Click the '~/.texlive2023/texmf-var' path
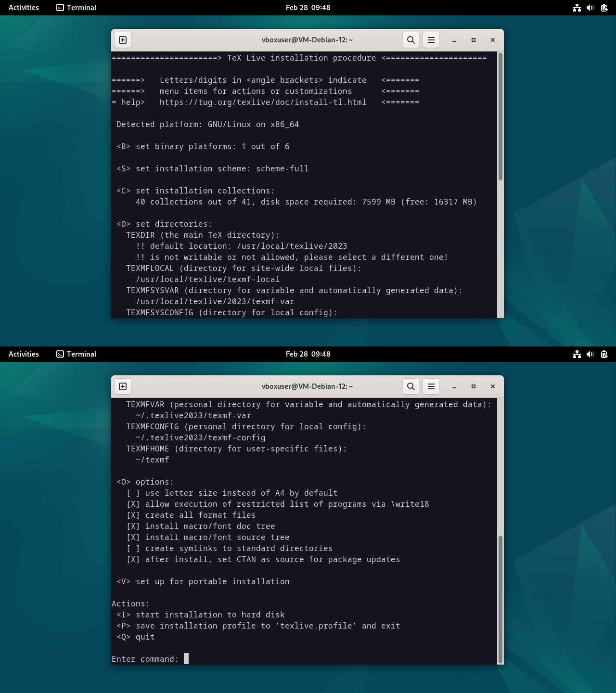The width and height of the screenshot is (616, 693). 193,415
